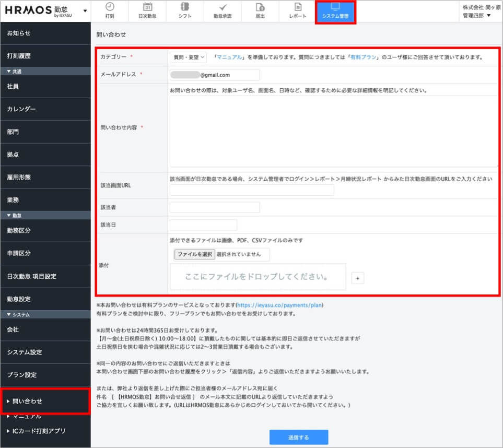The image size is (503, 448).
Task: Click the plus icon to add attachment
Action: click(358, 278)
